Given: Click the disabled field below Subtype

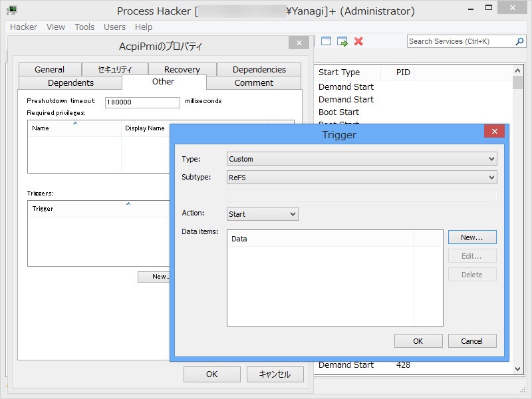Looking at the screenshot, I should pos(362,196).
